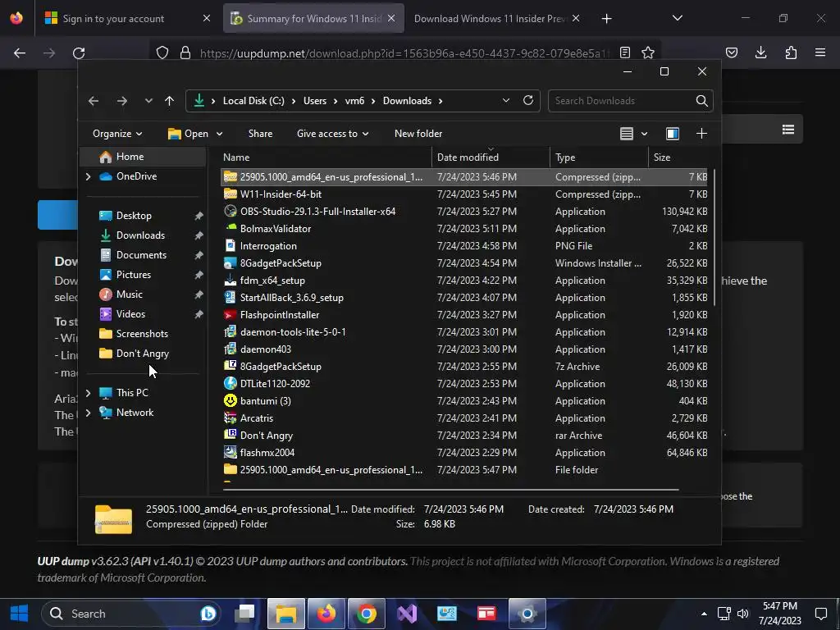
Task: Select the W11-Insider-64-bit zip file
Action: [x=465, y=194]
